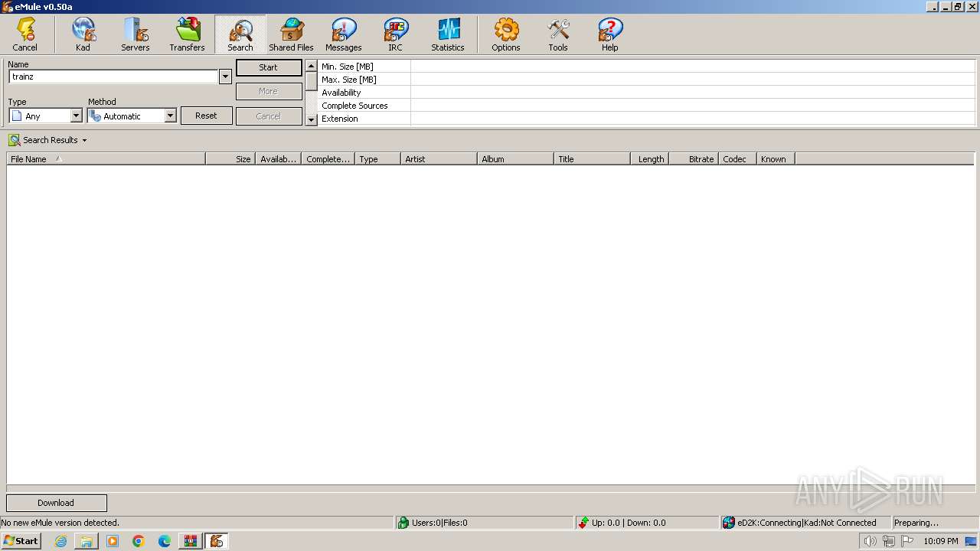Click the Start search button
The image size is (980, 551).
coord(269,67)
